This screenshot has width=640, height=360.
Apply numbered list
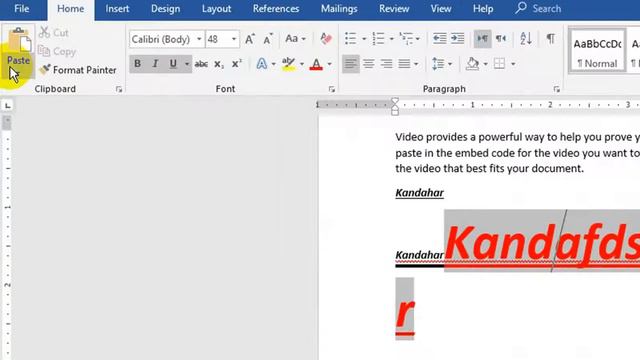click(378, 39)
